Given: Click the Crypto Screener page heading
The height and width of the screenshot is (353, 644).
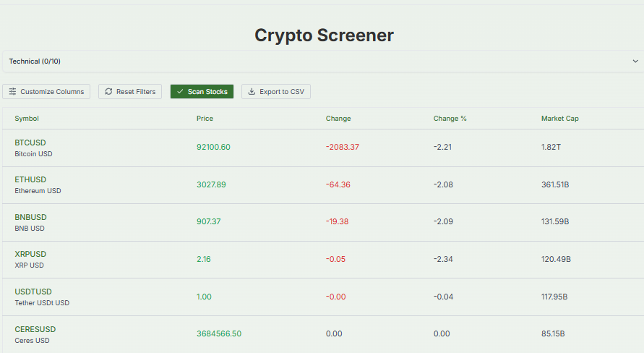Looking at the screenshot, I should pyautogui.click(x=324, y=35).
